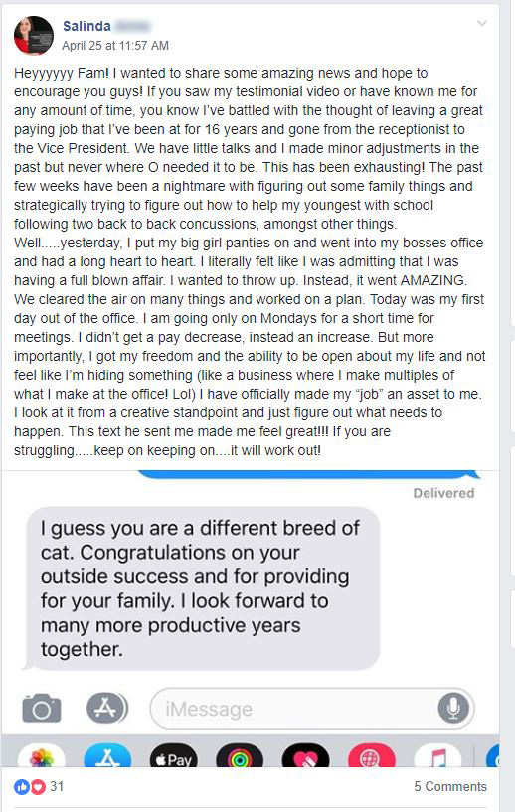This screenshot has width=515, height=812.
Task: Open the Activity rings drawer icon
Action: [240, 756]
